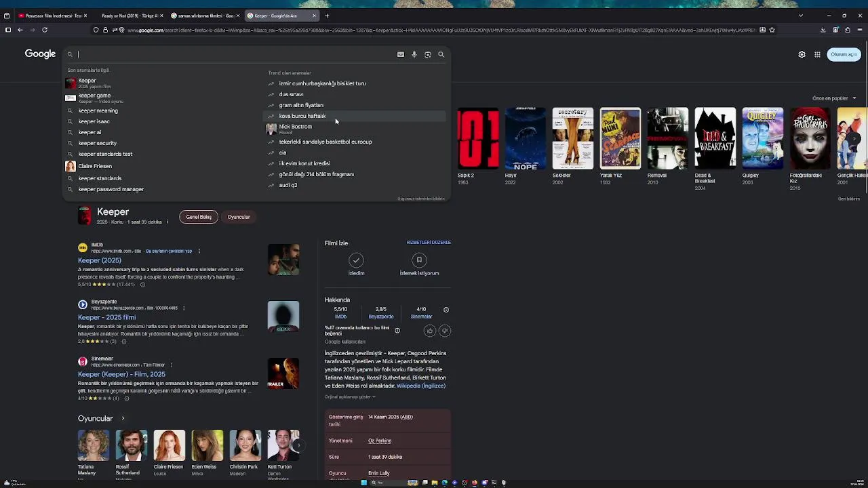Screen dimensions: 868x488
Task: Open a new browser tab with the plus
Action: coord(327,16)
